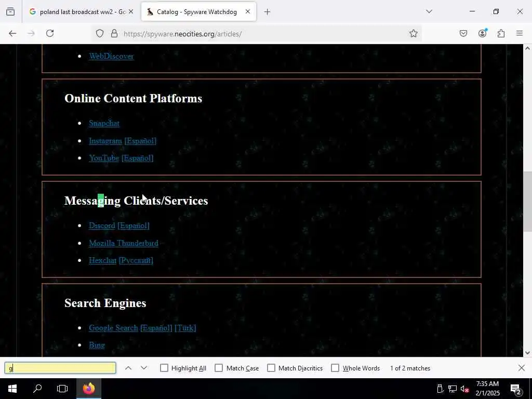Open the Hexchat article link

coord(102,261)
